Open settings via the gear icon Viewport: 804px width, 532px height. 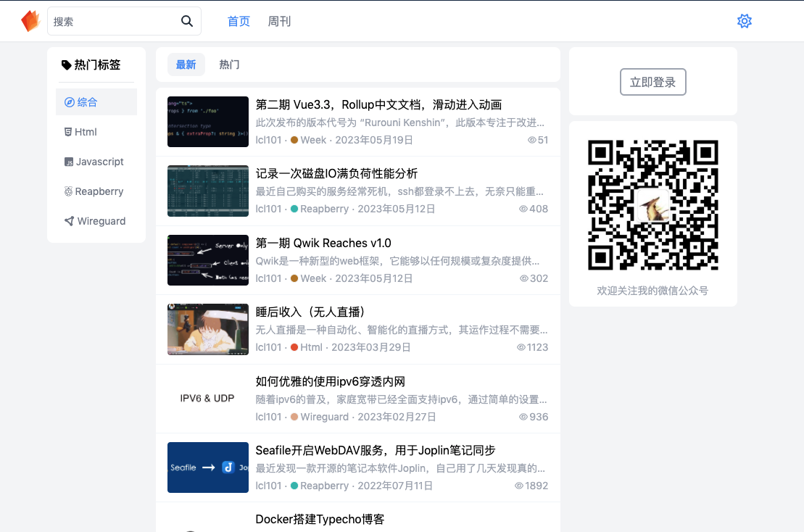pos(745,21)
